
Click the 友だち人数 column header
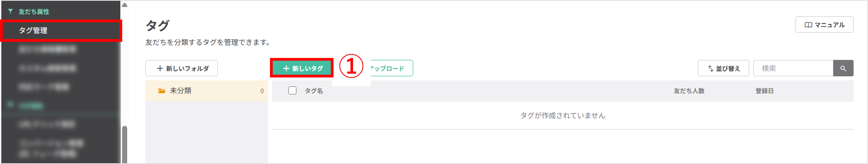point(689,91)
